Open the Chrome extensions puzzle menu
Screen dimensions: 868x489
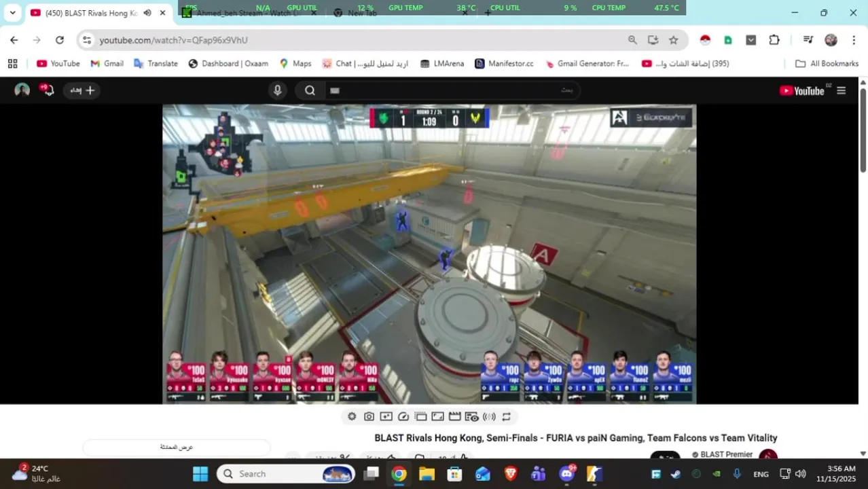pyautogui.click(x=774, y=40)
